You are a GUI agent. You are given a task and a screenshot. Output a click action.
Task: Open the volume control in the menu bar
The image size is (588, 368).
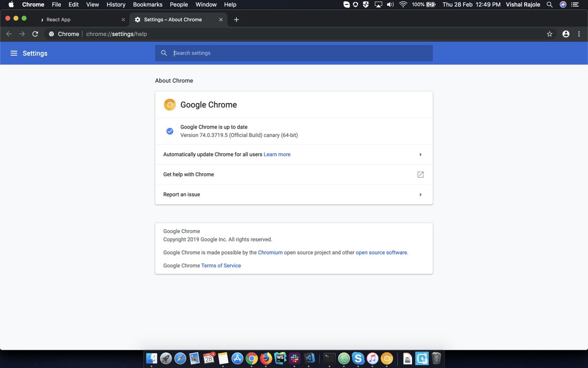click(x=390, y=4)
